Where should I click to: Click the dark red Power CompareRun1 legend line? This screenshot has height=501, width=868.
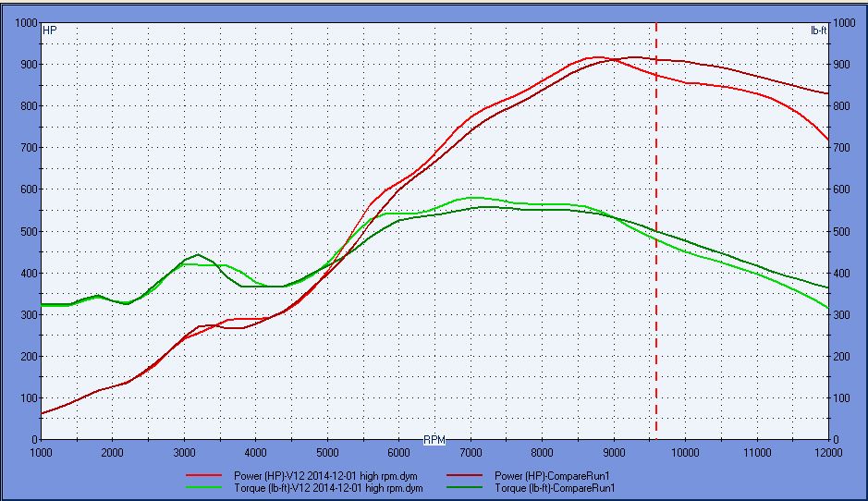click(469, 476)
